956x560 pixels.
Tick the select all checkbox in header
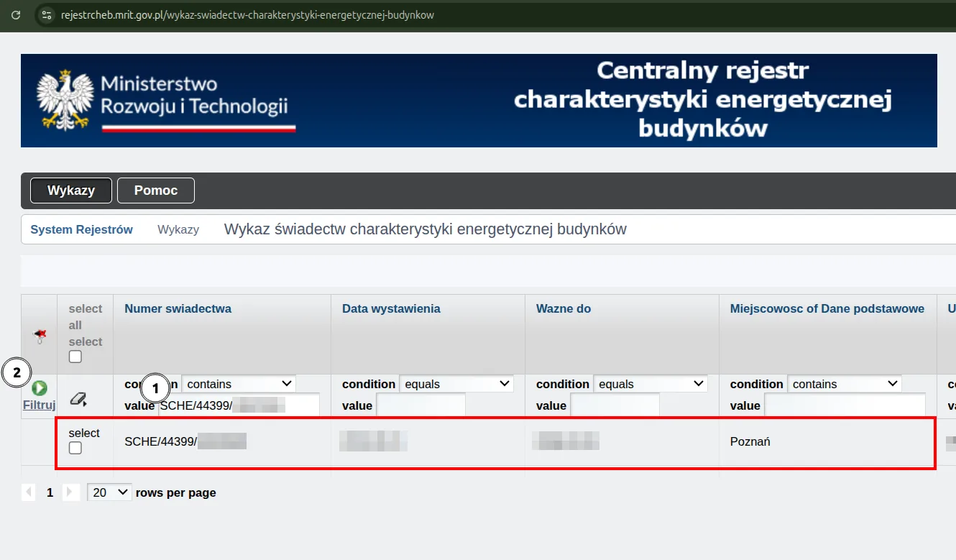(x=75, y=357)
